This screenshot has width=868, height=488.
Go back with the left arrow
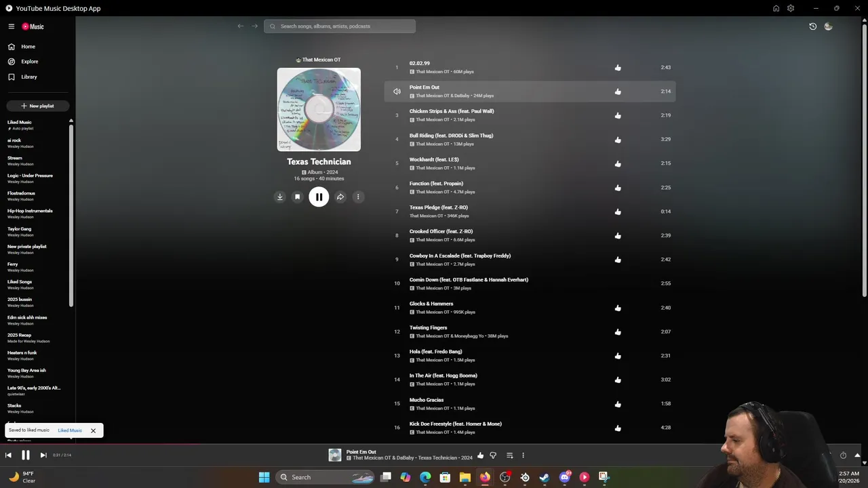(x=241, y=26)
